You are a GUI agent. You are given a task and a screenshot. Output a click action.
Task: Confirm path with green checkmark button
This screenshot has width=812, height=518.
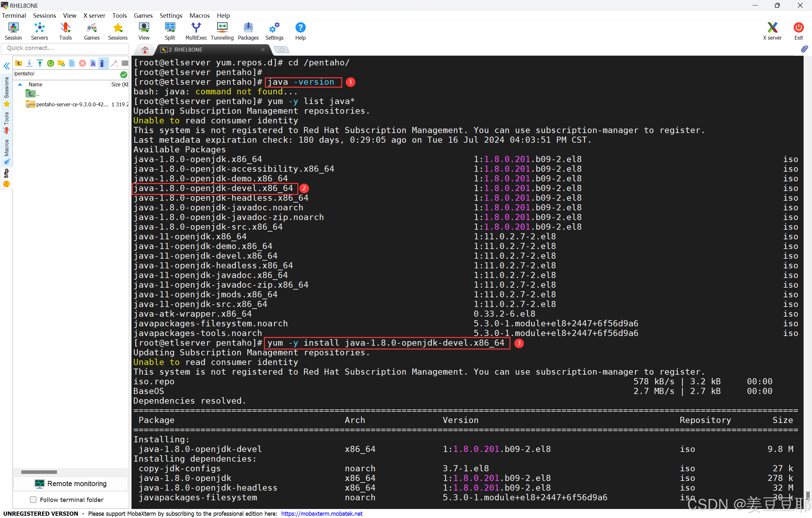124,74
